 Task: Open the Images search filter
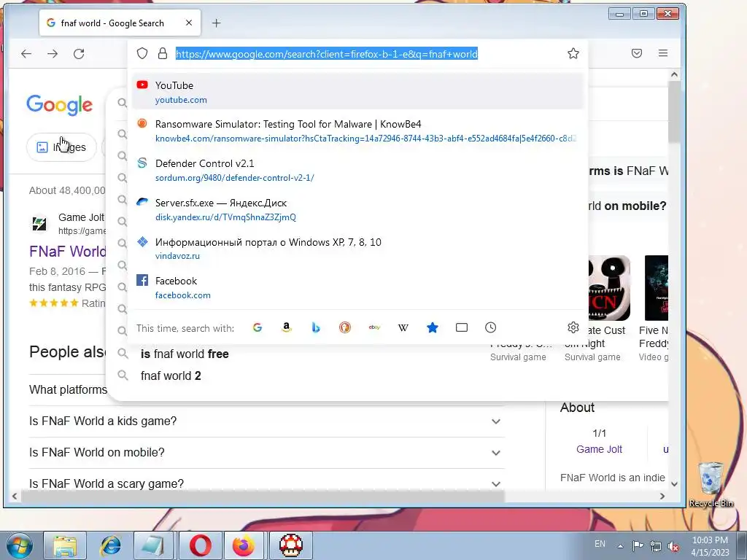[x=61, y=147]
